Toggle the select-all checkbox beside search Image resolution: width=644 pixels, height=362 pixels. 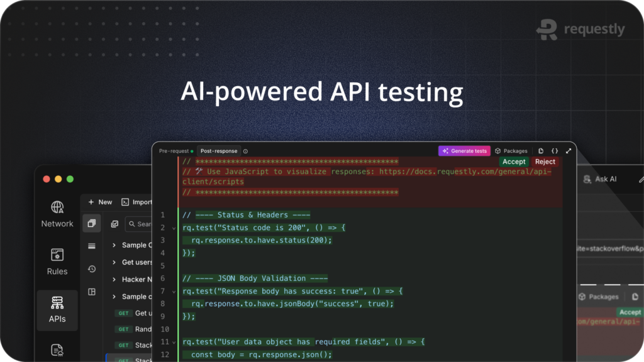pos(115,224)
